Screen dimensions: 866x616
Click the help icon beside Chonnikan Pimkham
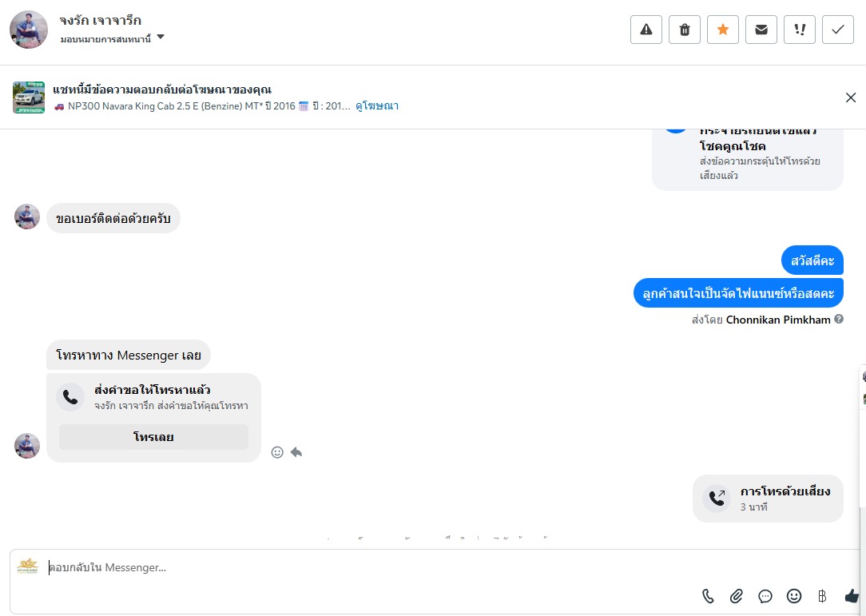coord(839,320)
